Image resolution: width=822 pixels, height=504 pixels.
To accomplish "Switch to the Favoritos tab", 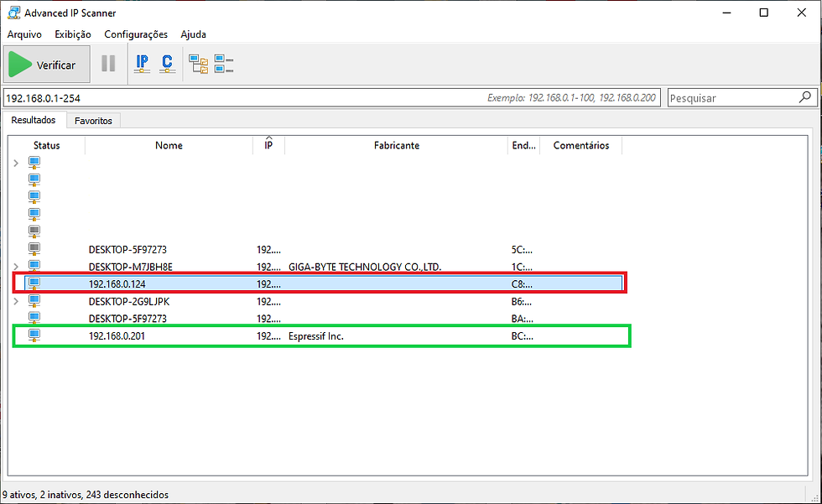I will (93, 121).
